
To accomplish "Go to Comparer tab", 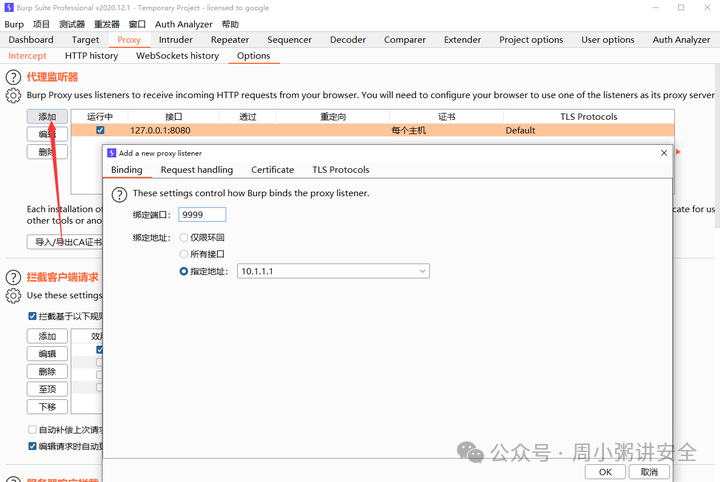I will pyautogui.click(x=405, y=40).
